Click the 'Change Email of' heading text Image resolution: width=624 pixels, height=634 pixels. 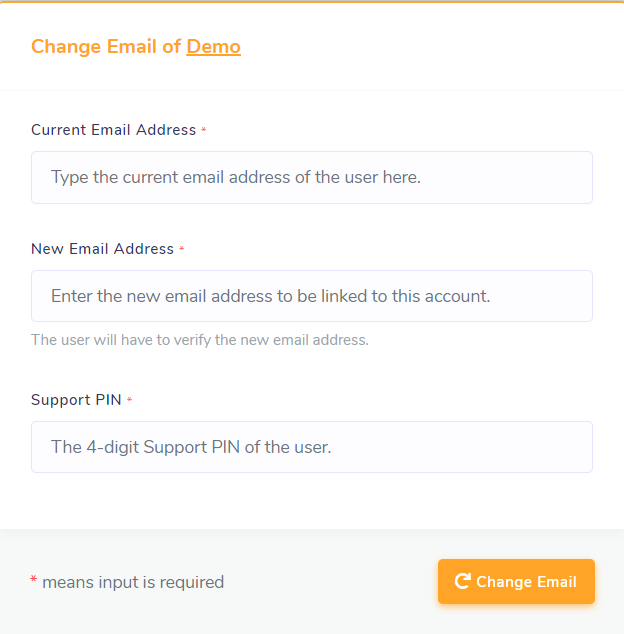point(106,46)
